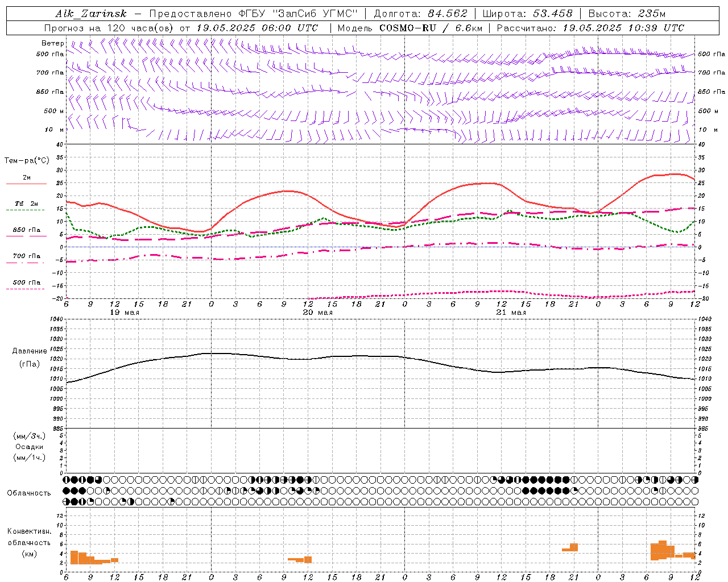Click the 2м temperature legend label
This screenshot has width=728, height=582.
click(x=27, y=177)
